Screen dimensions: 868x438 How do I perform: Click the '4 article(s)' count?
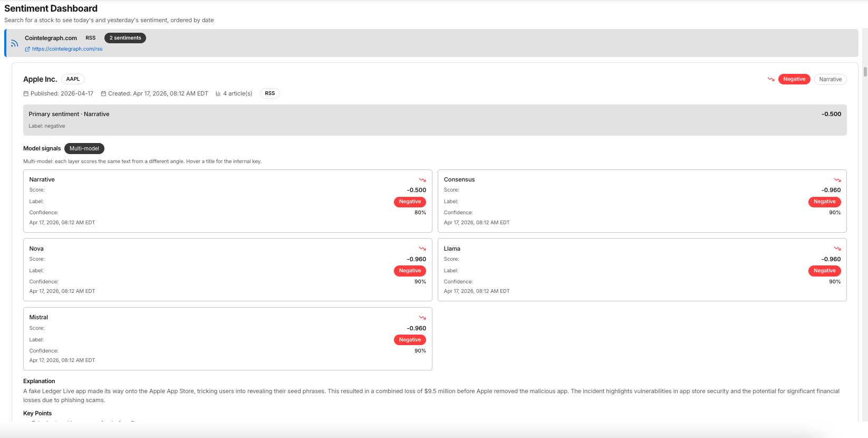tap(238, 93)
